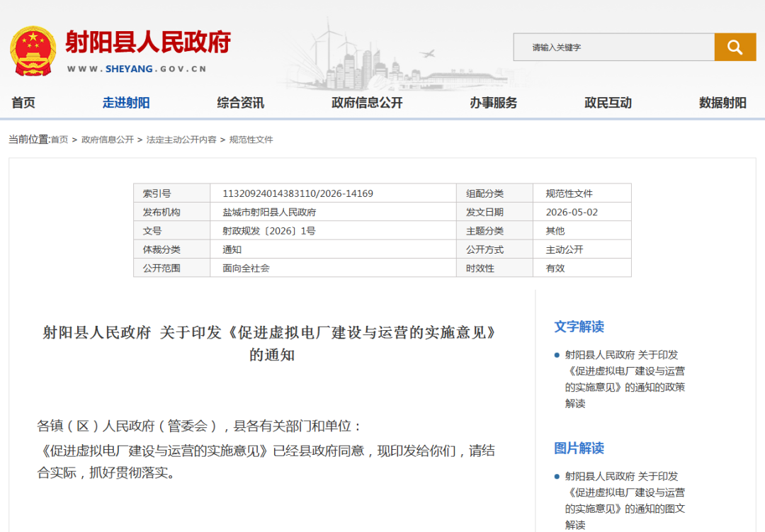This screenshot has width=765, height=532.
Task: Click the 体裁分类 table label
Action: 161,249
